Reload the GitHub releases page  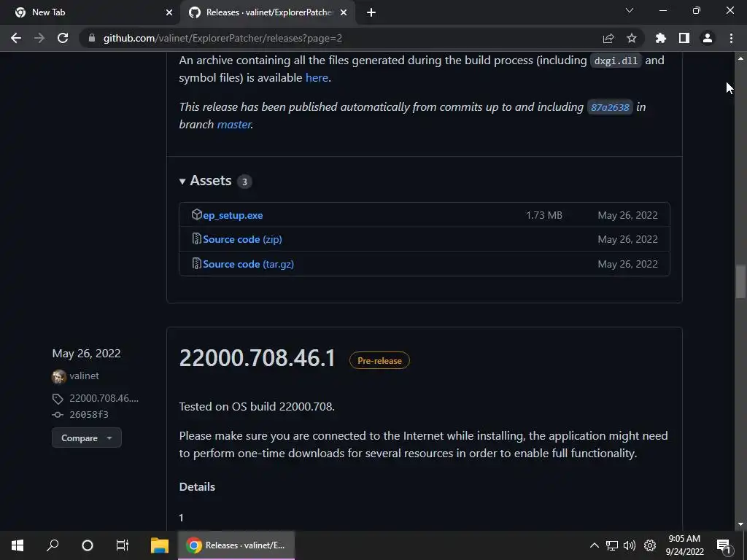click(x=63, y=38)
